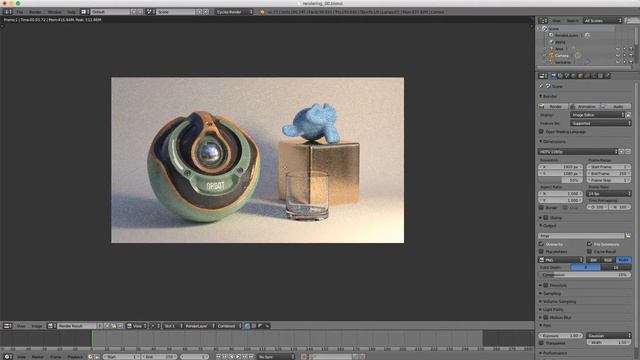Open the Gaussian filter type dropdown
This screenshot has height=360, width=640.
609,336
